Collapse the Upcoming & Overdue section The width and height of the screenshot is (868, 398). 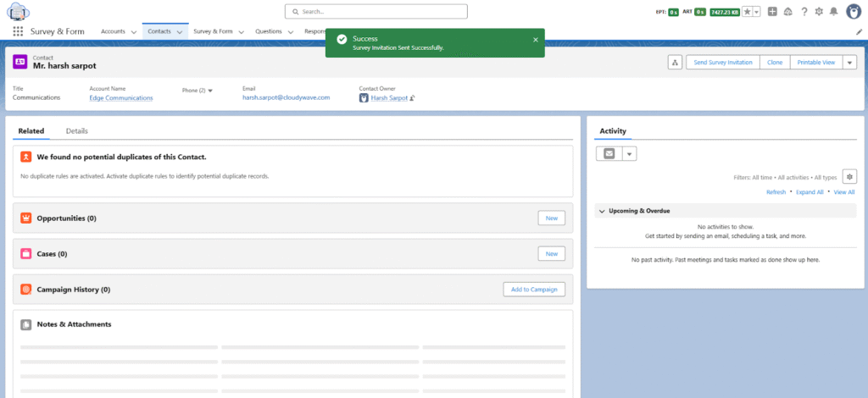(601, 211)
